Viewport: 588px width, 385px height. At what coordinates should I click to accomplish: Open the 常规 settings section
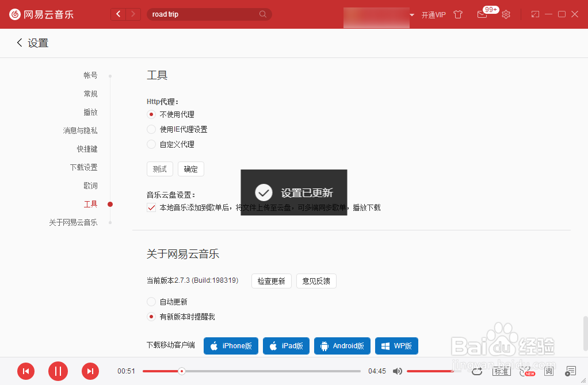pos(90,94)
